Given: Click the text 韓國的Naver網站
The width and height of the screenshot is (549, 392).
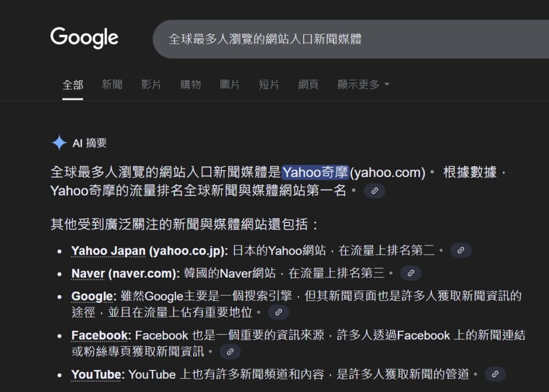Looking at the screenshot, I should point(229,273).
